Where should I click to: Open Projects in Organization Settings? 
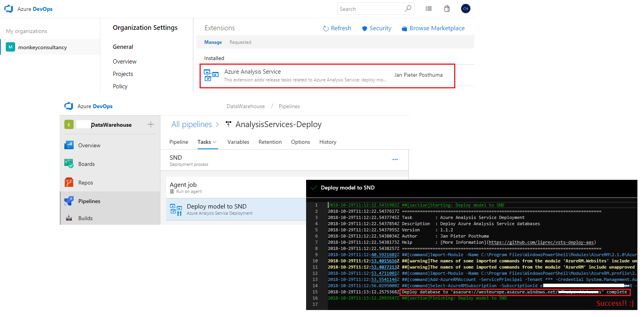click(123, 74)
